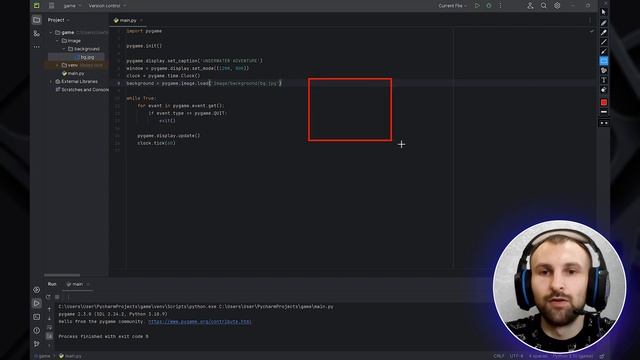Screen dimensions: 640x360
Task: Expand the venv folder
Action: (x=57, y=65)
